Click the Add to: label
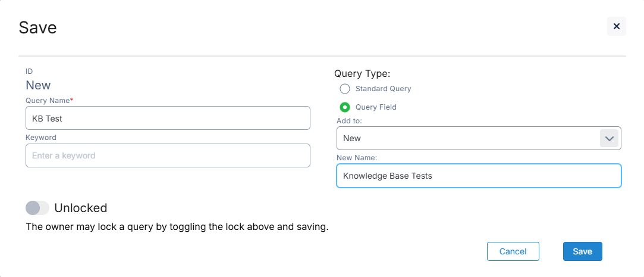This screenshot has height=277, width=644. click(349, 120)
